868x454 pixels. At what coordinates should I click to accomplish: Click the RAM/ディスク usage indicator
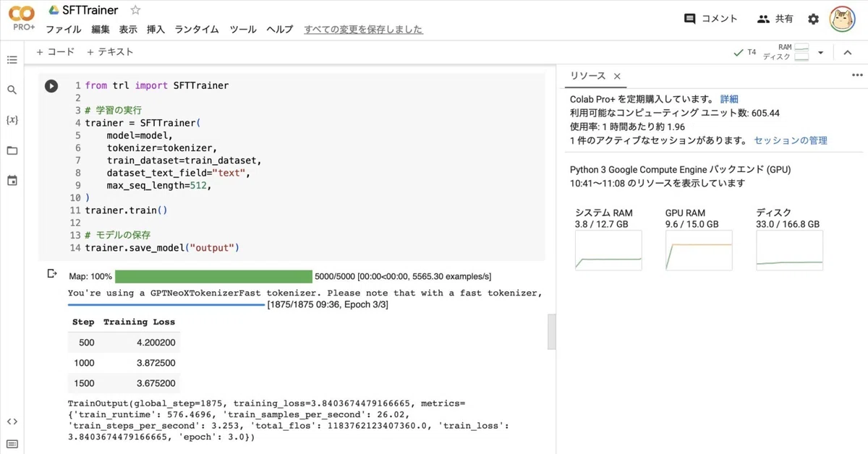pos(786,52)
